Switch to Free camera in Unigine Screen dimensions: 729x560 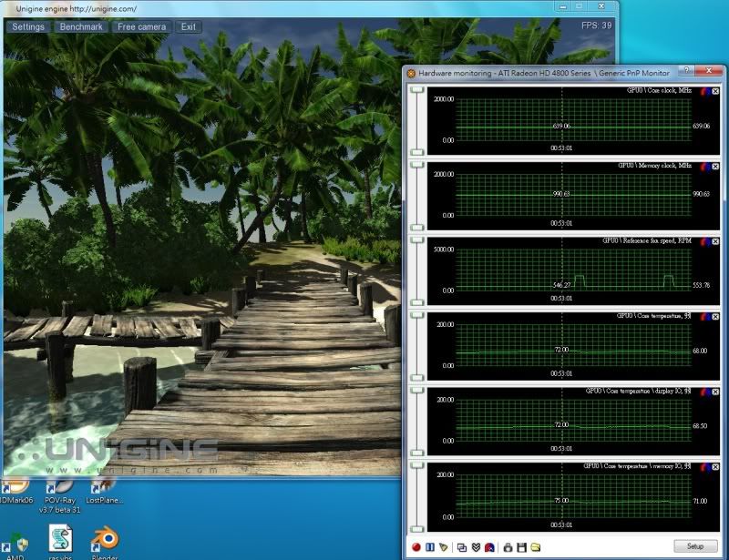(x=142, y=26)
